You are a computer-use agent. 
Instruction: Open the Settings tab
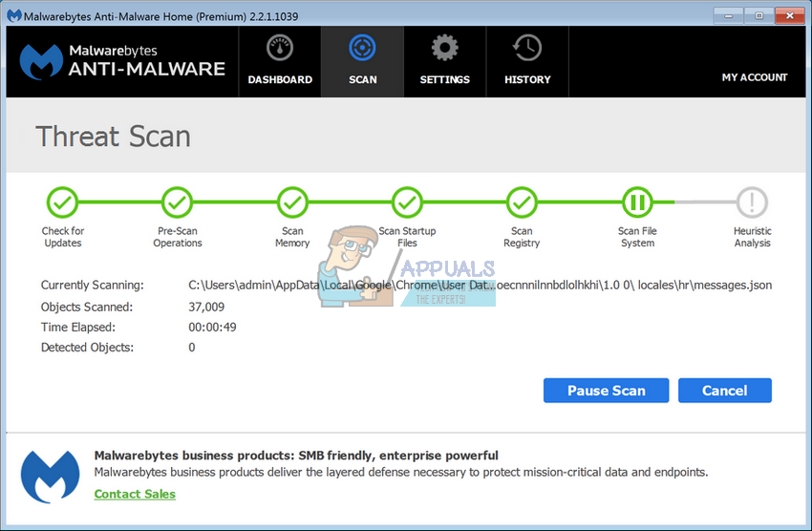tap(445, 61)
